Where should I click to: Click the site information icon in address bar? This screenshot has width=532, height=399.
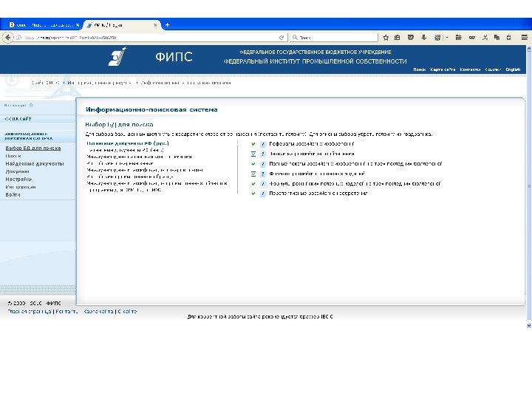(19, 38)
